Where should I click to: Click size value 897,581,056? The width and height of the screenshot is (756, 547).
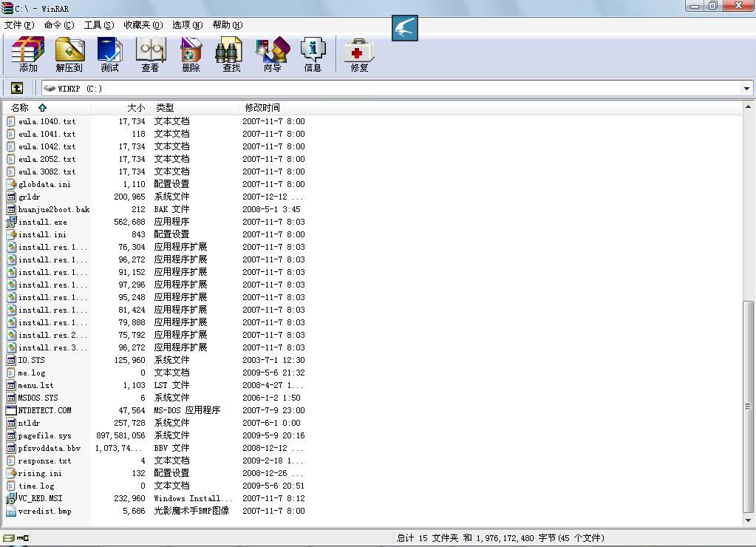[x=120, y=435]
